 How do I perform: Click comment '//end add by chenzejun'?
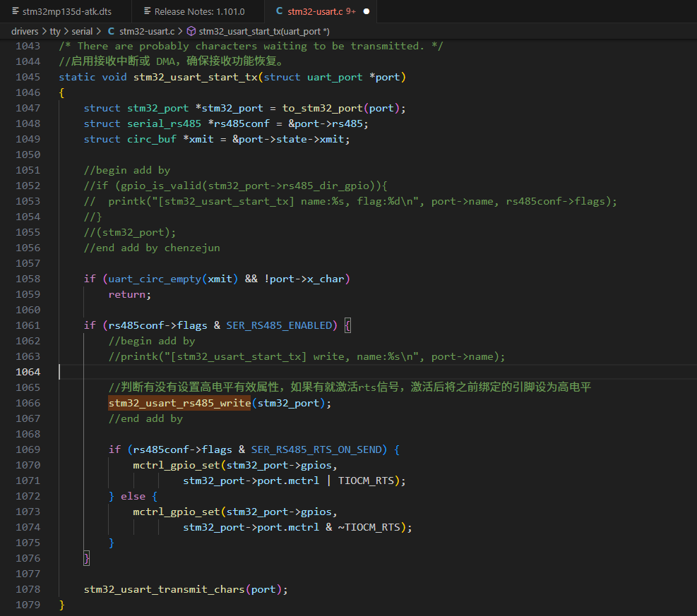152,248
